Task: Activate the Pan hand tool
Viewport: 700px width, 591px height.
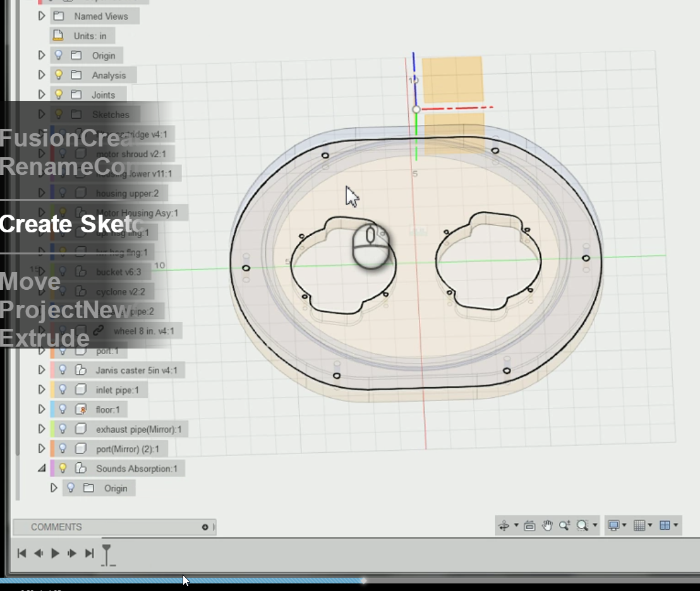Action: pos(547,526)
